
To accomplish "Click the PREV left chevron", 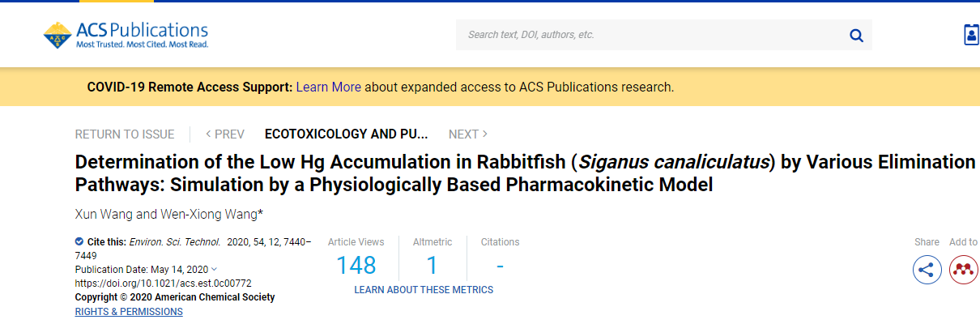I will pos(209,134).
